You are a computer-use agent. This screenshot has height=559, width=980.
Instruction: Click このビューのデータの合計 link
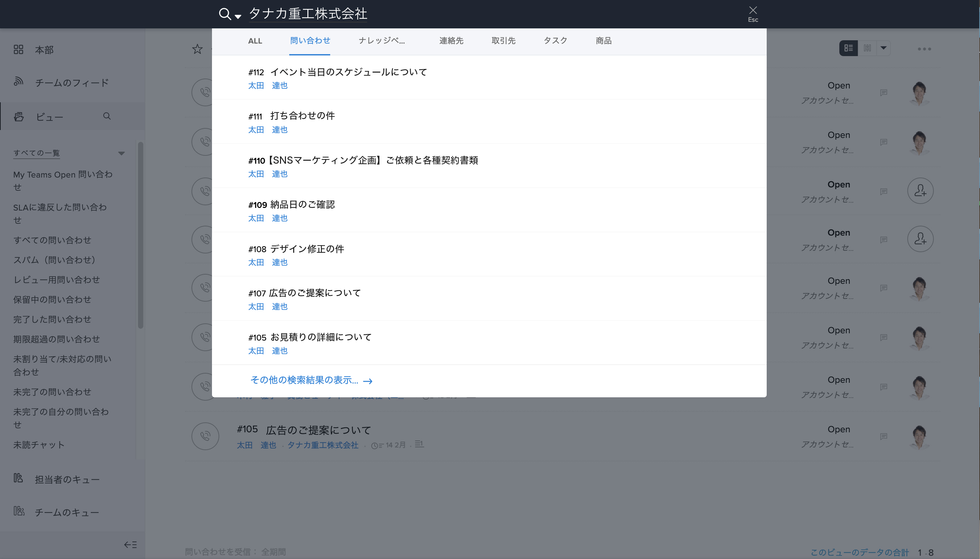(860, 552)
